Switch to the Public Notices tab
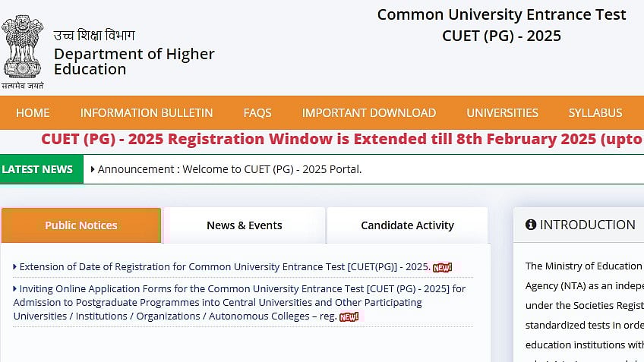644x362 pixels. pyautogui.click(x=81, y=225)
